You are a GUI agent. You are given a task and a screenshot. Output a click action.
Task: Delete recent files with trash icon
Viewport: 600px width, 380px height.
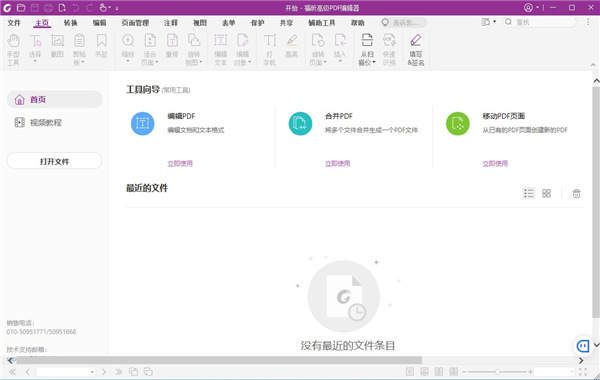pos(576,193)
